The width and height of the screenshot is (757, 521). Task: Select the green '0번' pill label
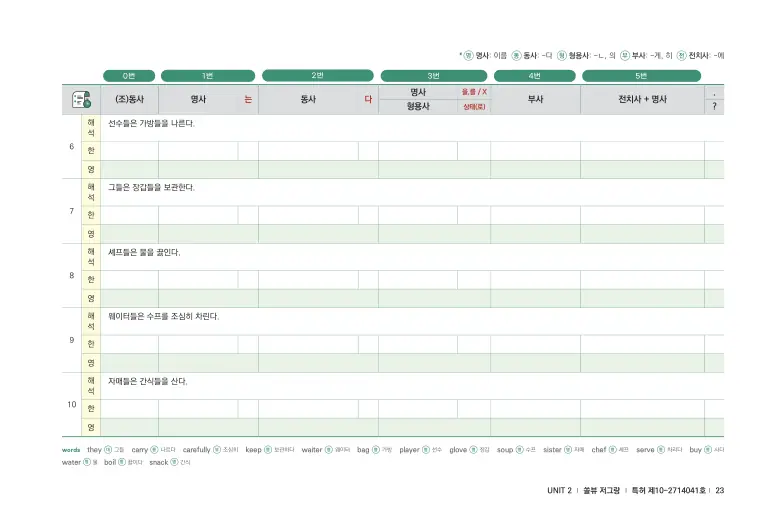pyautogui.click(x=129, y=76)
